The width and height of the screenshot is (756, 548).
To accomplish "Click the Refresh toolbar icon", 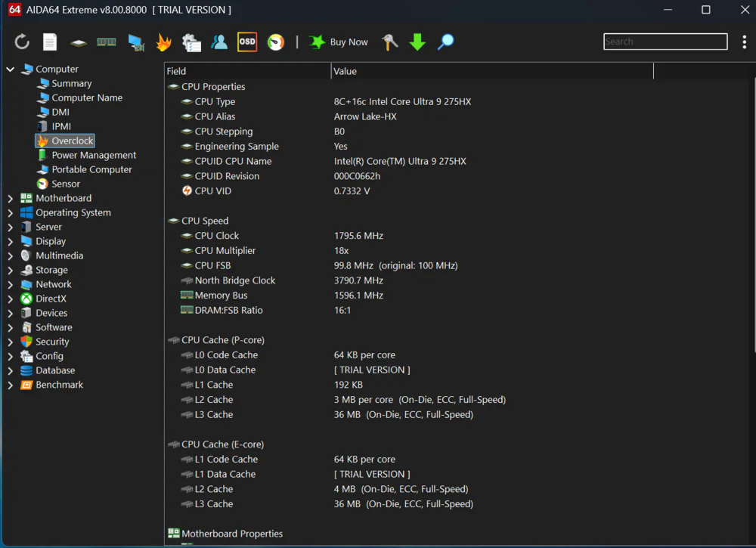I will tap(22, 42).
